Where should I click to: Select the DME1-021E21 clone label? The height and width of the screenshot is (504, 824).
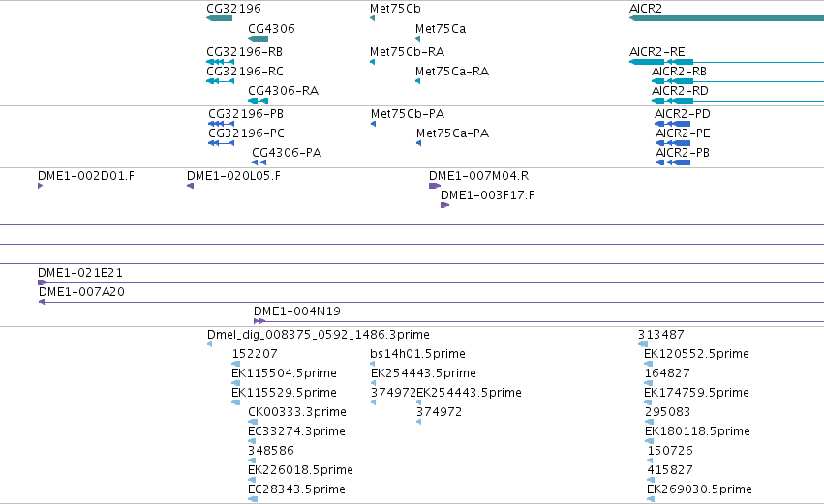[x=79, y=273]
